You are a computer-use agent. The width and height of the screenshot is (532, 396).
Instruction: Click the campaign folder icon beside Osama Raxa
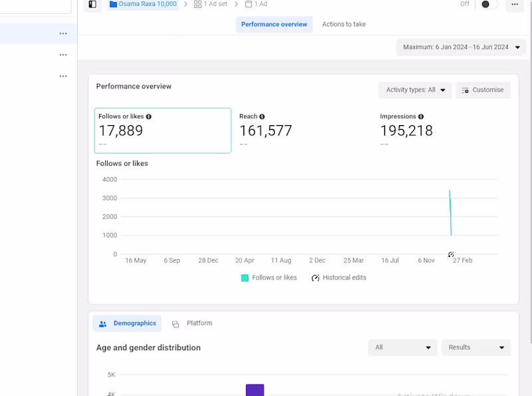pos(110,4)
